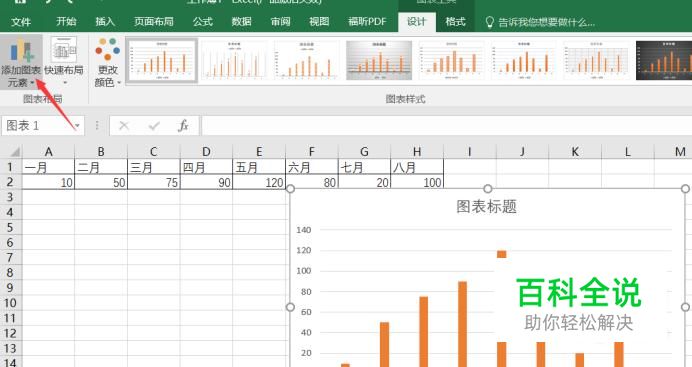Viewport: 692px width, 367px height.
Task: Click the Tell Me search box with lightbulb
Action: [539, 22]
